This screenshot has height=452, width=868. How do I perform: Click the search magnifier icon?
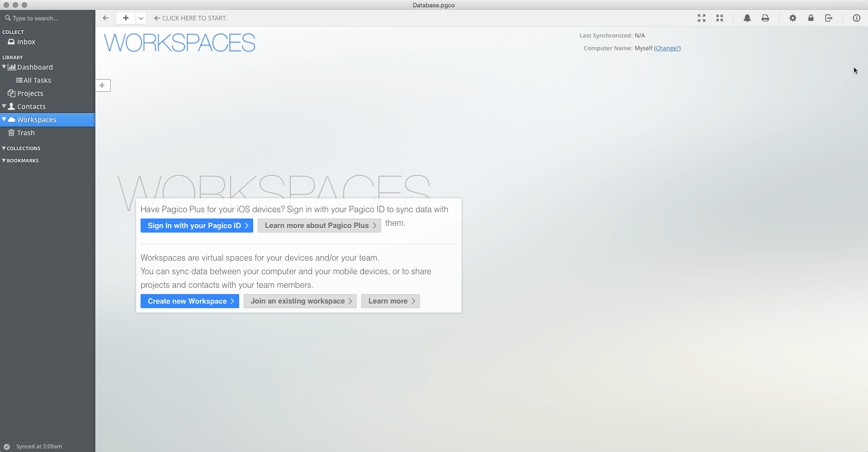pos(8,18)
